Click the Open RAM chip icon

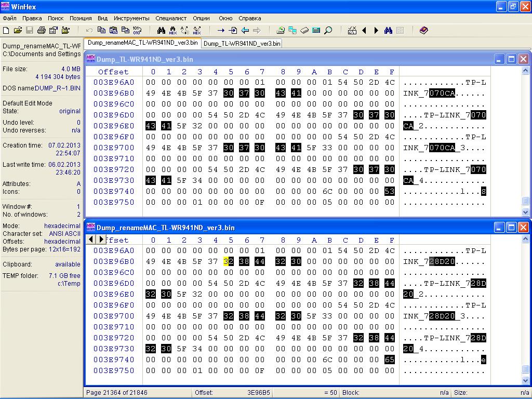(x=304, y=31)
